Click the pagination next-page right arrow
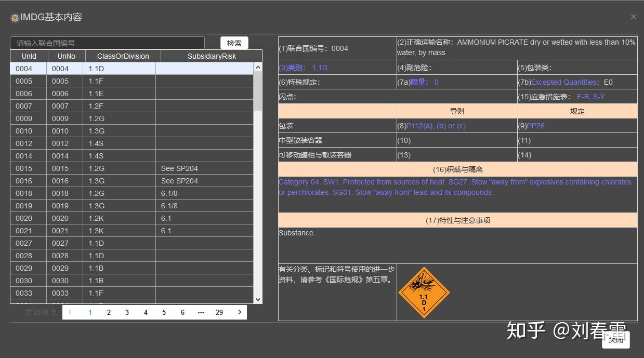This screenshot has height=358, width=644. [x=239, y=312]
